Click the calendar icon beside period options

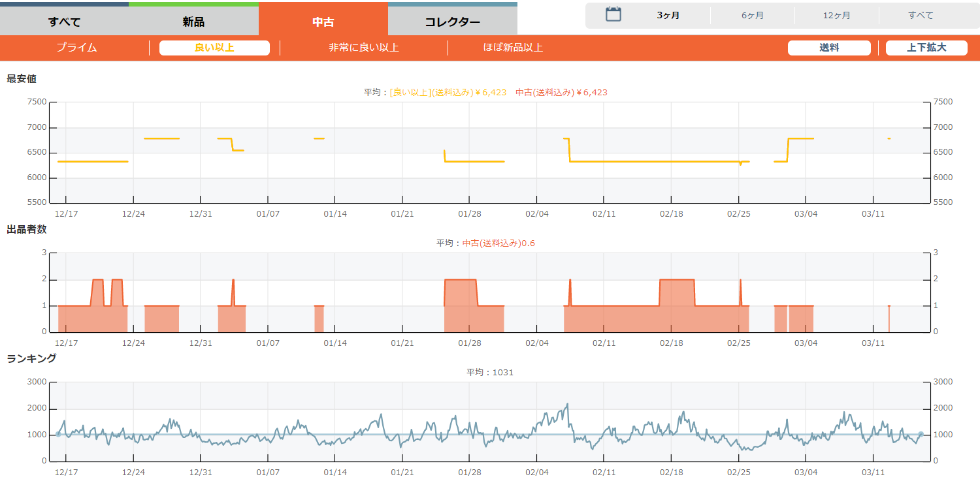[x=613, y=14]
